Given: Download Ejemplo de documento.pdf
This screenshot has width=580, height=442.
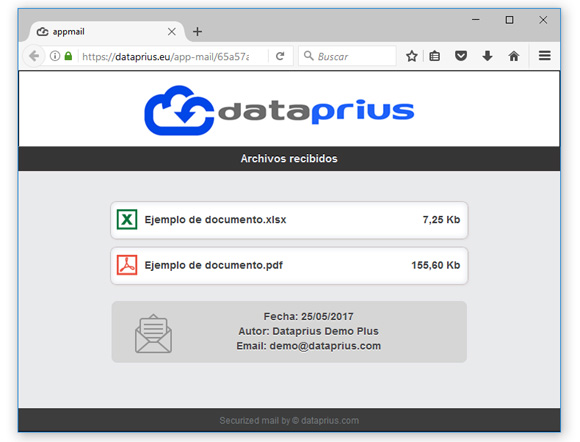Looking at the screenshot, I should [289, 266].
